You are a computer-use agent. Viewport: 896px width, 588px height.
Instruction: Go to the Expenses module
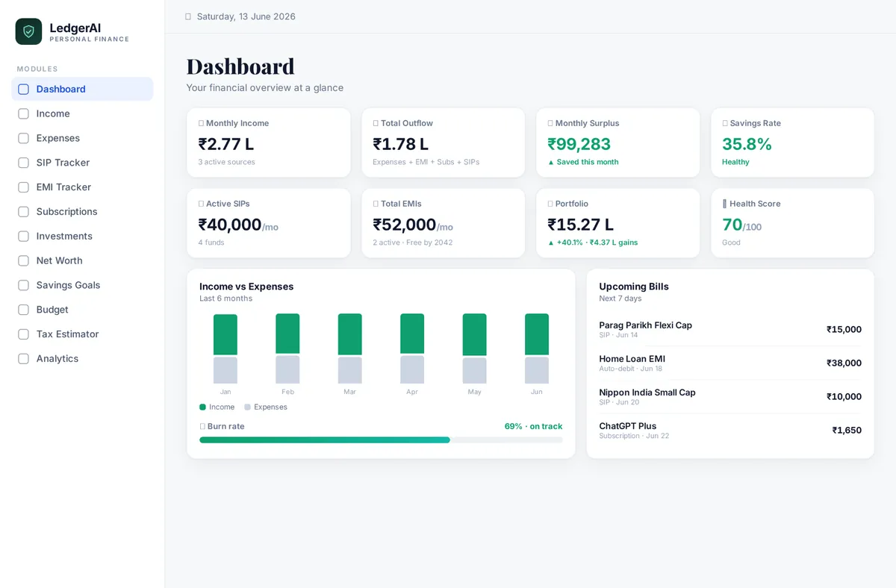[x=82, y=138]
